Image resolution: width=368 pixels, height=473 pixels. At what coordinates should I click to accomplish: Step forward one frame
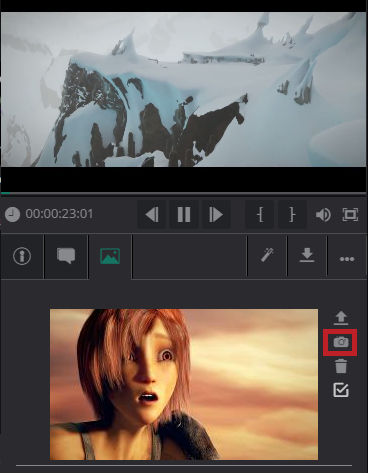click(x=216, y=214)
